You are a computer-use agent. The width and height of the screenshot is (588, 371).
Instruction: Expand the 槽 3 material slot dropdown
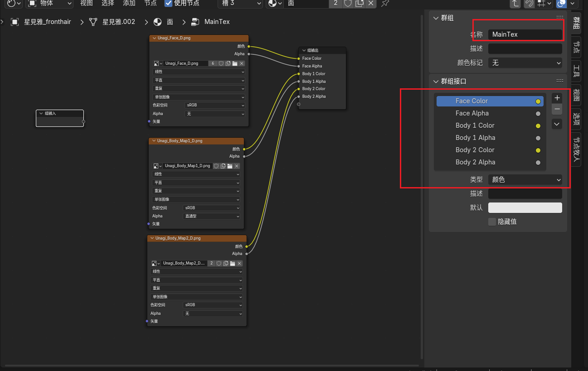240,3
